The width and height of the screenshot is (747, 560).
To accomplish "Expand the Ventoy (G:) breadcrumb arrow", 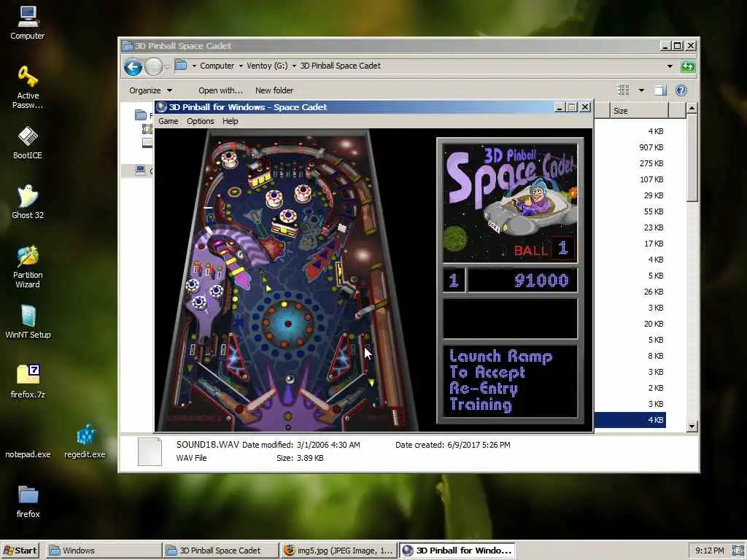I will tap(294, 66).
